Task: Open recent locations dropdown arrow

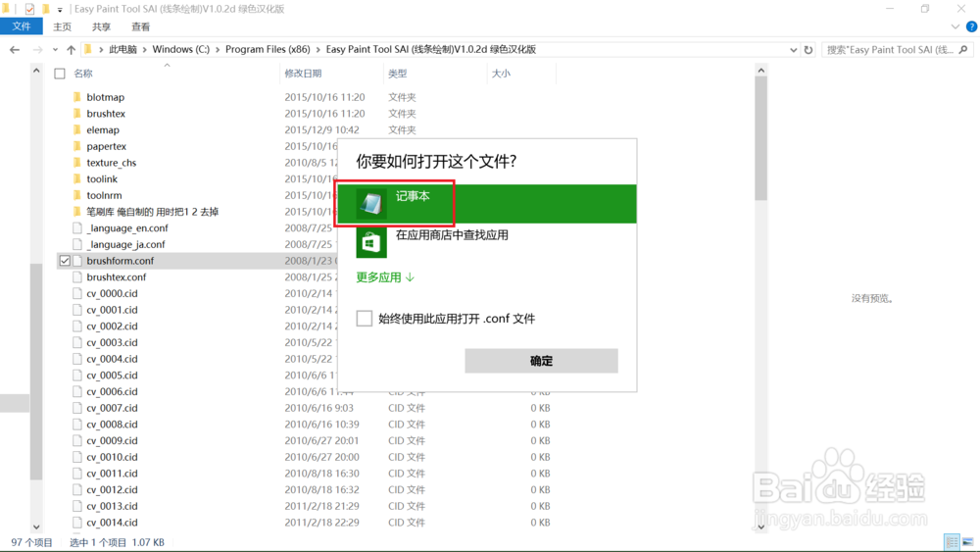Action: (55, 49)
